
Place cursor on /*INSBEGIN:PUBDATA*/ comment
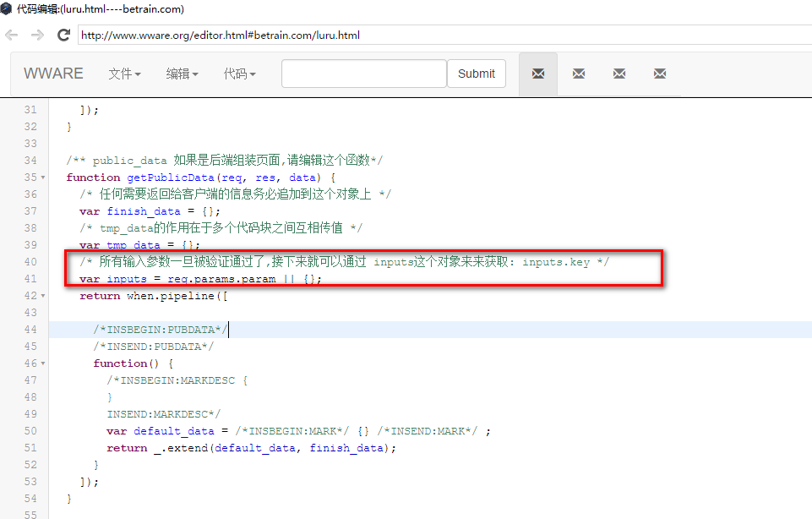160,330
